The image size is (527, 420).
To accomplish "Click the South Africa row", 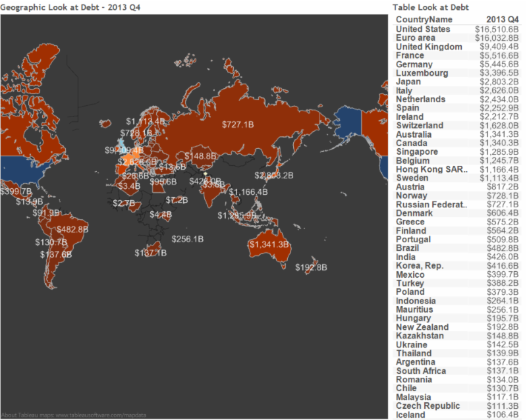I will 457,371.
